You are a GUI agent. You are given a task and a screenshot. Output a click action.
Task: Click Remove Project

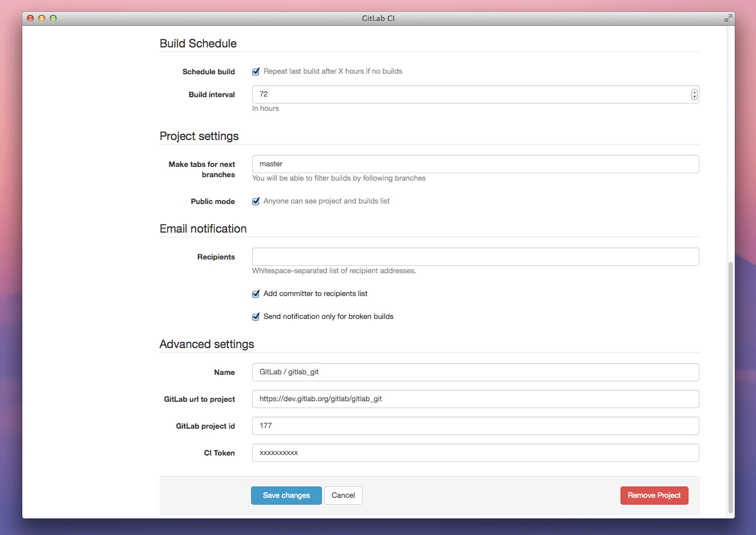click(x=654, y=496)
